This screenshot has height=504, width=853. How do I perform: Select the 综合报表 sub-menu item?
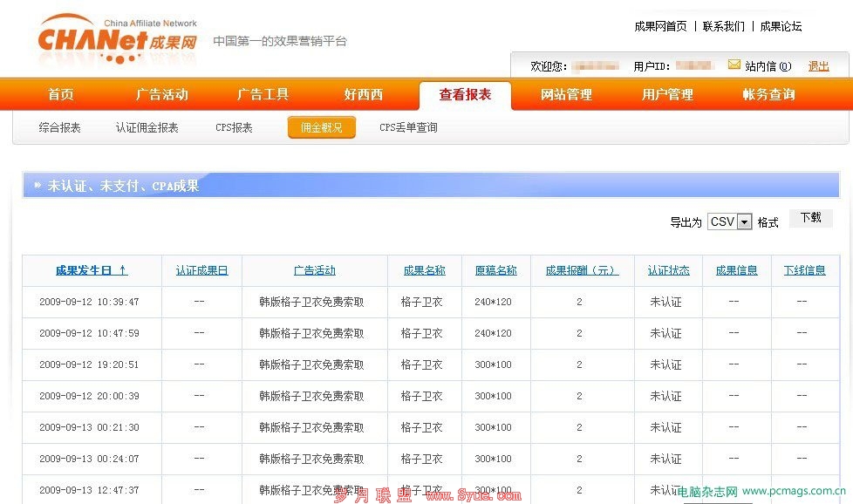tap(60, 128)
